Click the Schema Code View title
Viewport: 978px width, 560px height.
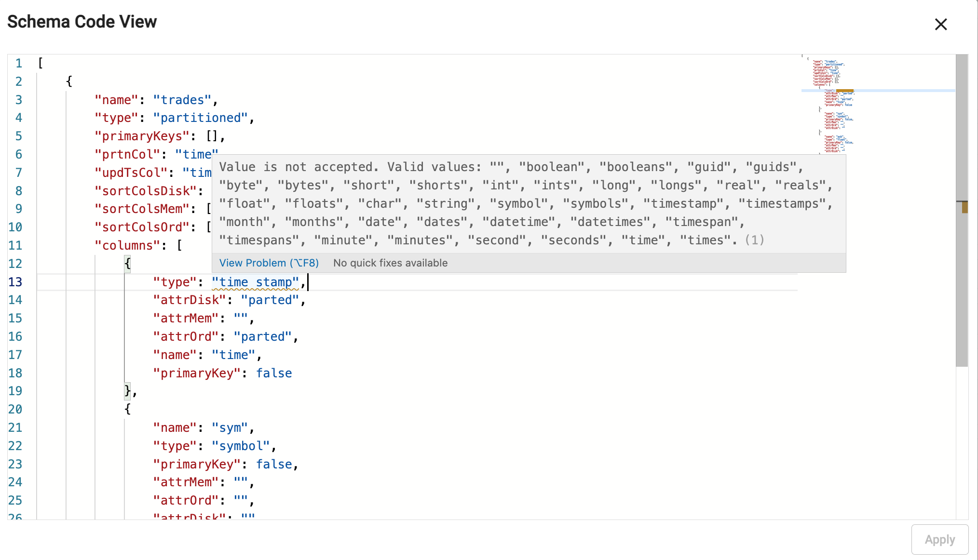(x=81, y=21)
